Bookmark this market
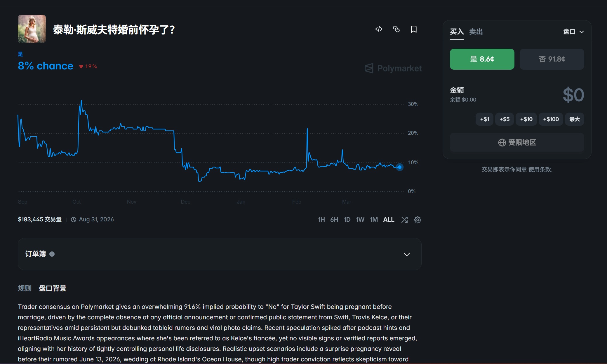 pos(414,29)
